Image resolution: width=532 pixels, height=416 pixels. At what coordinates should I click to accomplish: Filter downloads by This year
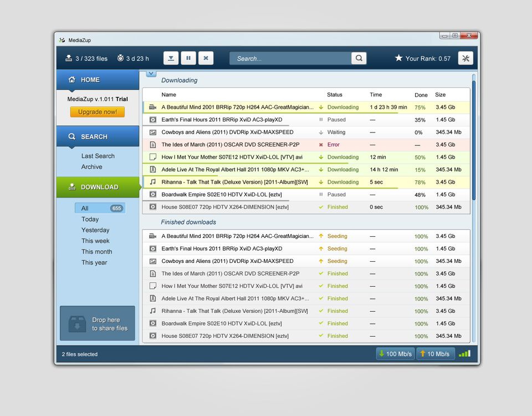click(94, 262)
